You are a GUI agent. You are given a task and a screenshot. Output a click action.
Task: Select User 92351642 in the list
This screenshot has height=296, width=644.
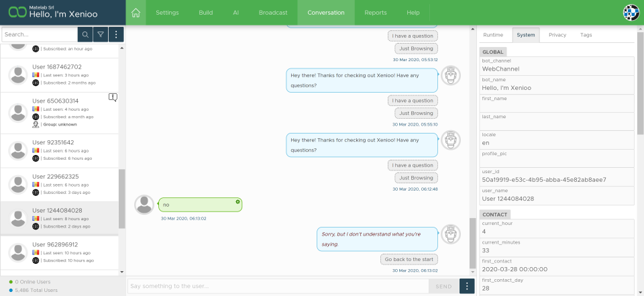coord(60,150)
